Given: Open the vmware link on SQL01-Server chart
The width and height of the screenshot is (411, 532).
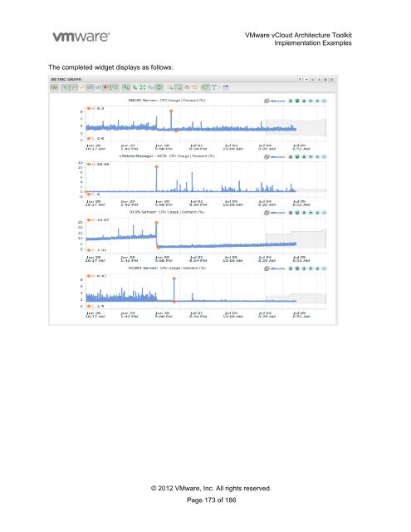Looking at the screenshot, I should (275, 101).
